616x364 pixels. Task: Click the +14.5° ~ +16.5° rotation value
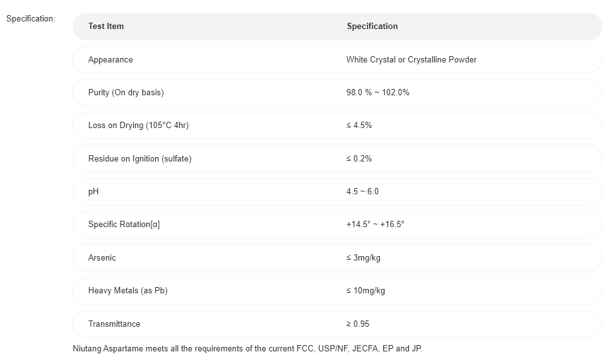(x=375, y=225)
